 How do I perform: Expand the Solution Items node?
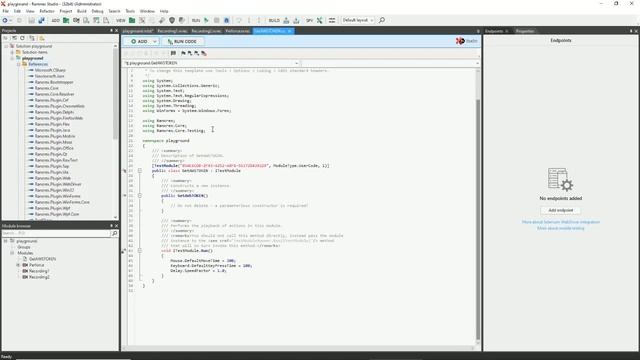(12, 52)
